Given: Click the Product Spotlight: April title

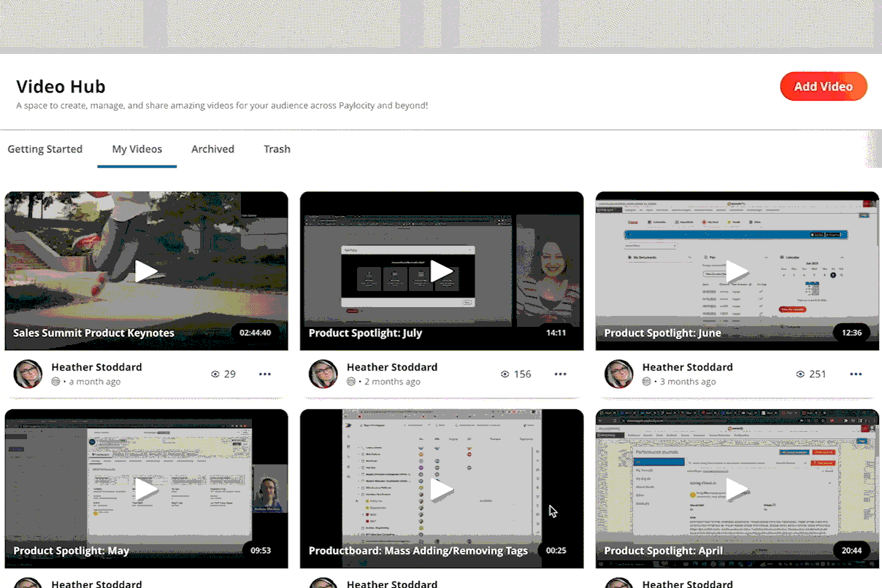Looking at the screenshot, I should (x=664, y=551).
